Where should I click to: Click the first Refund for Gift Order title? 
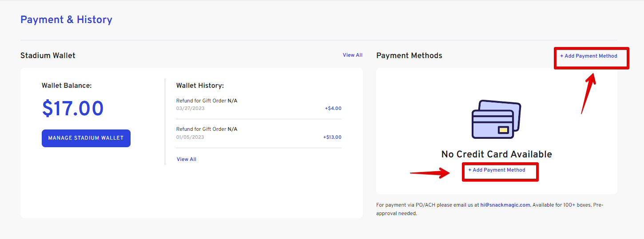coord(207,101)
